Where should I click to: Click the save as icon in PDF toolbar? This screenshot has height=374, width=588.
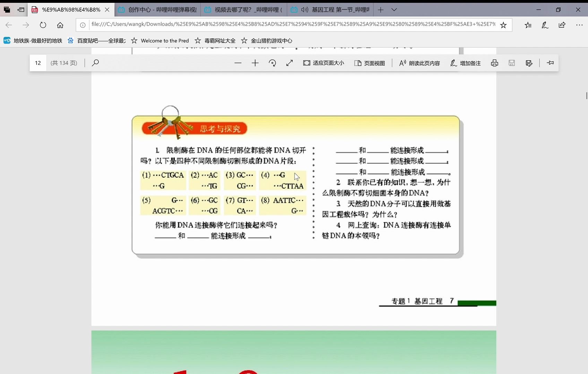(529, 63)
